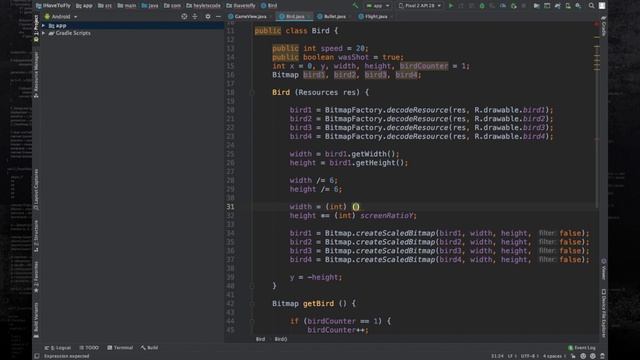The height and width of the screenshot is (360, 640).
Task: Click Bird class breadcrumb in navigation bar
Action: (269, 6)
